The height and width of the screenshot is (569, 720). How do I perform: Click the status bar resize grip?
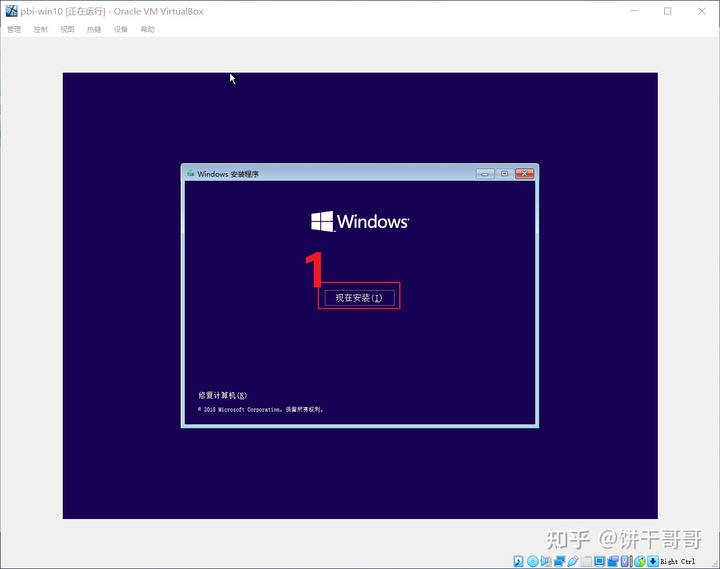[714, 564]
